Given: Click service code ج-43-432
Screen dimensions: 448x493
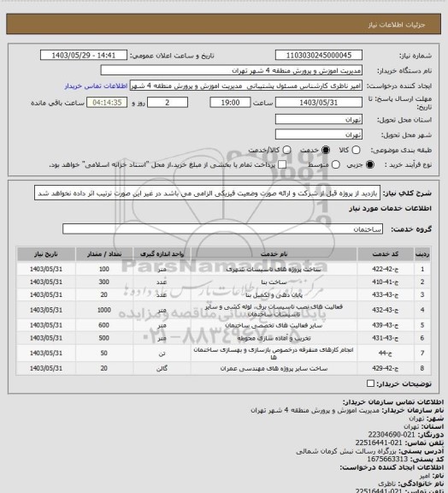Looking at the screenshot, I should tap(386, 310).
